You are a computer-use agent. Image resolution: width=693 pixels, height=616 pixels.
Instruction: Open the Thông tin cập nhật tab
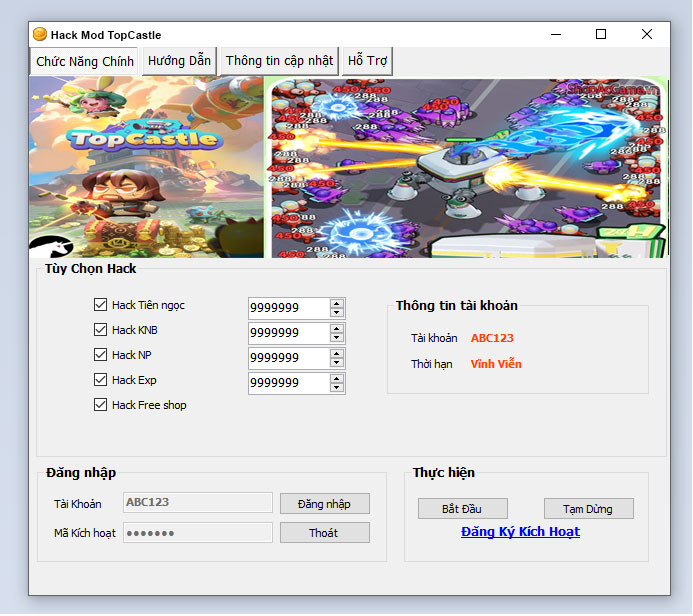[x=279, y=61]
